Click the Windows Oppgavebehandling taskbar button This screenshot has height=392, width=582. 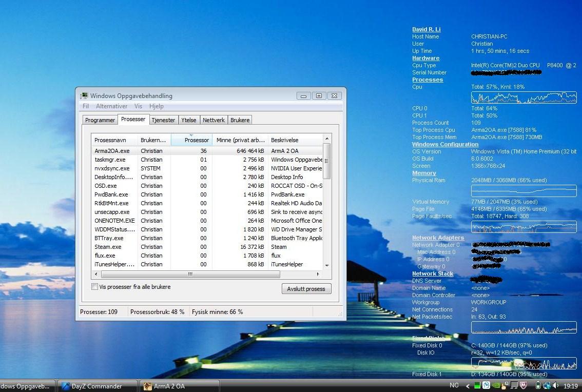(27, 386)
